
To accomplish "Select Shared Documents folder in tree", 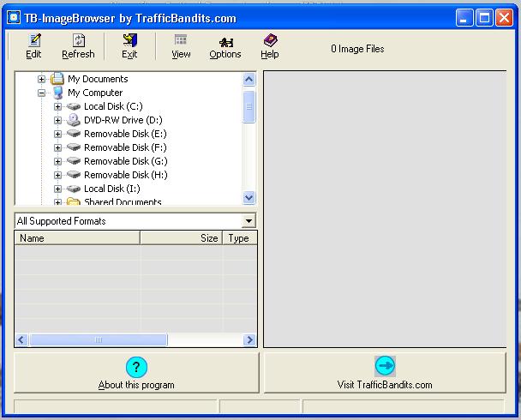I will point(123,201).
